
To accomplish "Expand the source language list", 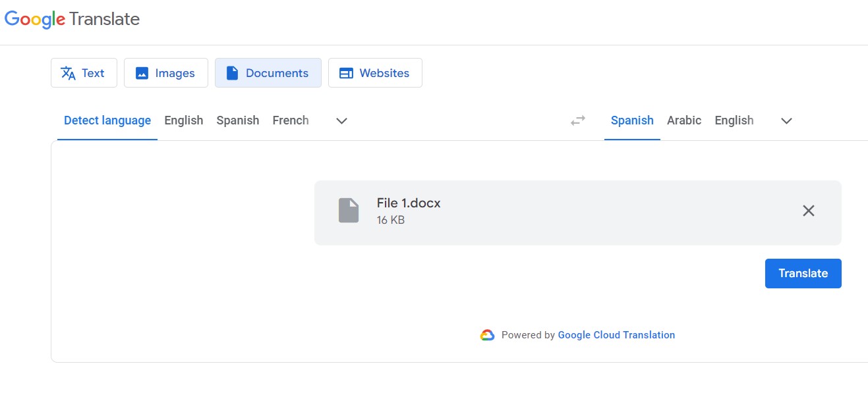I will coord(341,121).
